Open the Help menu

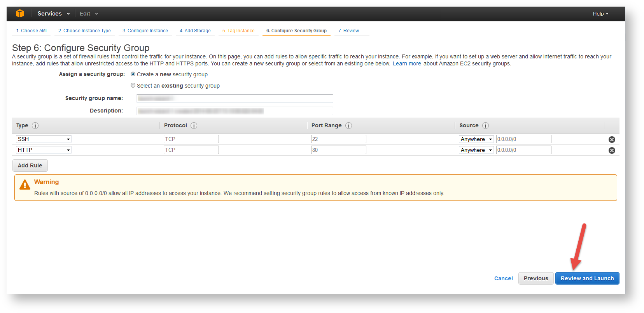[600, 14]
